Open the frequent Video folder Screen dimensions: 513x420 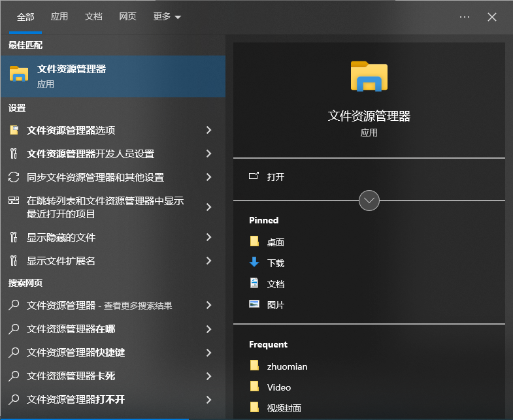[279, 387]
